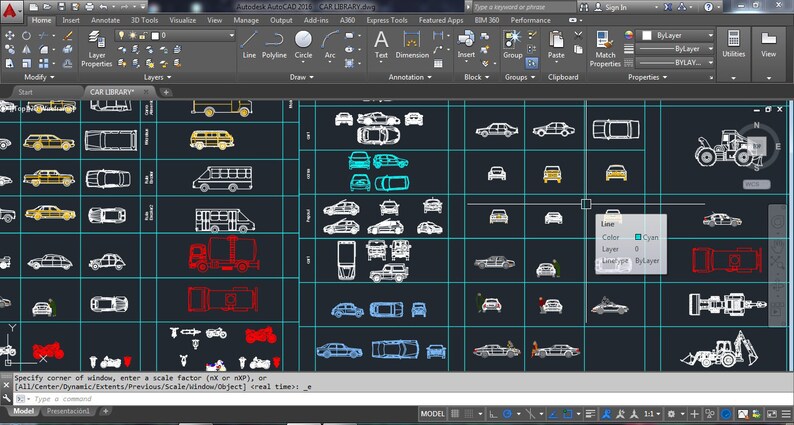Expand the Modify panel
This screenshot has height=425, width=794.
click(x=39, y=77)
